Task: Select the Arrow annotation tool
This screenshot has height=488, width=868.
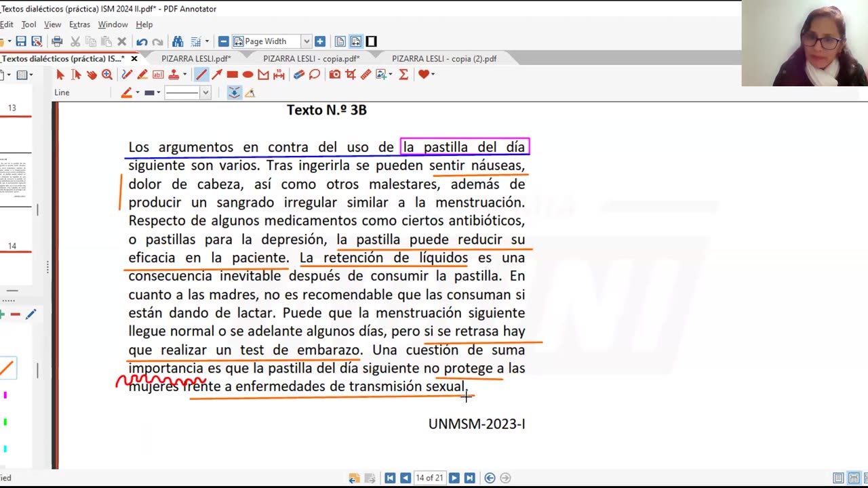Action: pyautogui.click(x=217, y=75)
